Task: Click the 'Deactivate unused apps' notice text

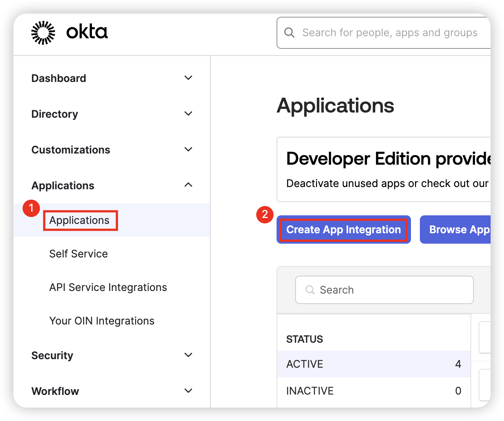Action: 387,184
